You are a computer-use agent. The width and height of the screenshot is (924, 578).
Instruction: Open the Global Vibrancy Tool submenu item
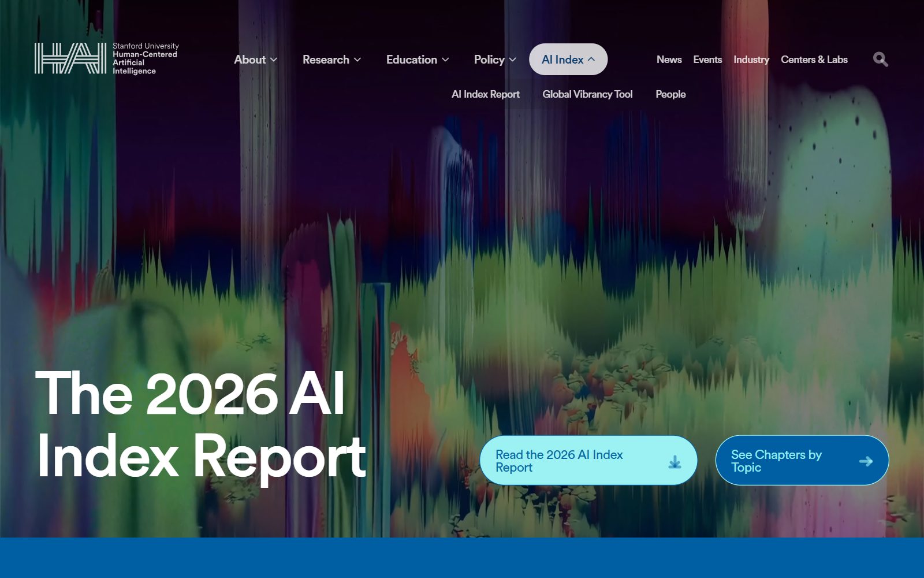click(x=587, y=94)
